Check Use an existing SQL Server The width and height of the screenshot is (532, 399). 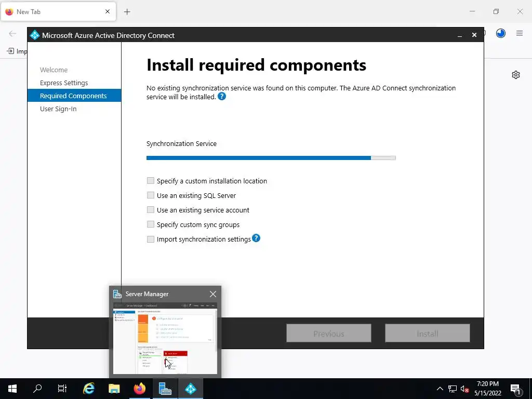pyautogui.click(x=150, y=195)
